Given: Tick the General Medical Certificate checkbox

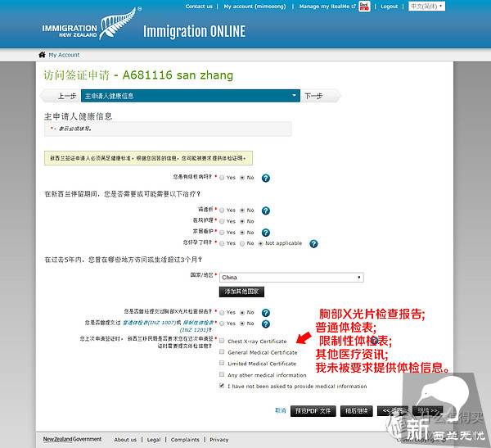Looking at the screenshot, I should [222, 351].
